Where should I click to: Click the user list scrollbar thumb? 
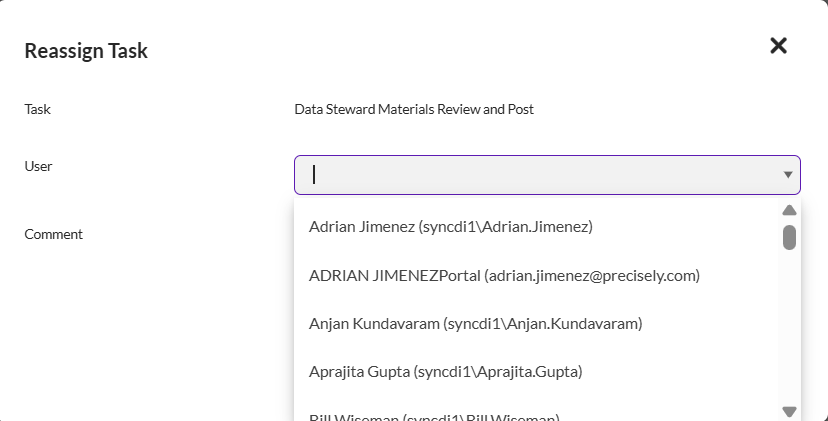click(x=789, y=237)
